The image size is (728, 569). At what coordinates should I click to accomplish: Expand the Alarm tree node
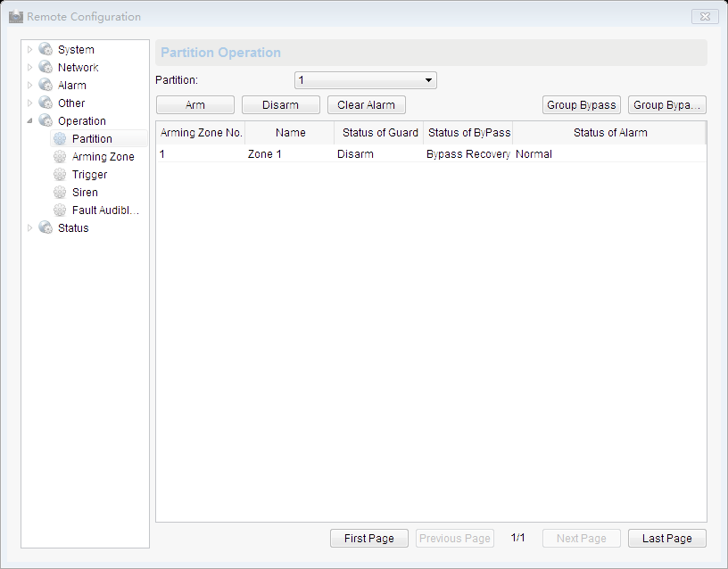[x=29, y=85]
